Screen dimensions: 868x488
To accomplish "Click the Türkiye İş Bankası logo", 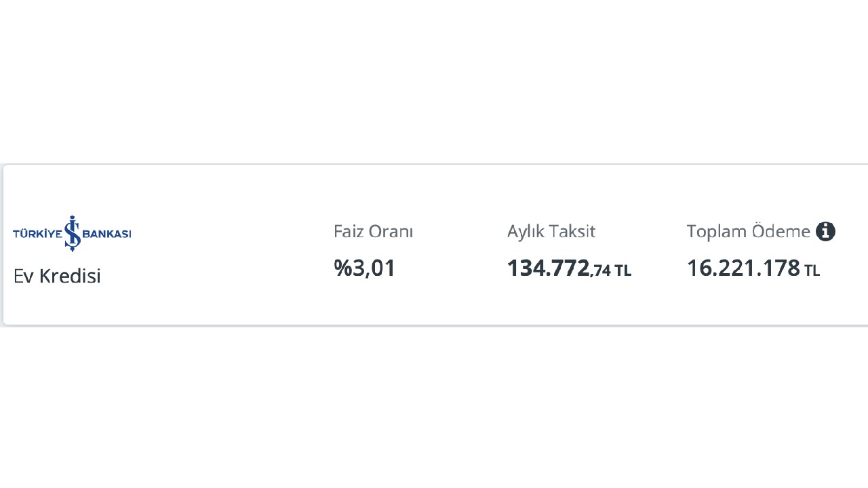I will [x=72, y=234].
